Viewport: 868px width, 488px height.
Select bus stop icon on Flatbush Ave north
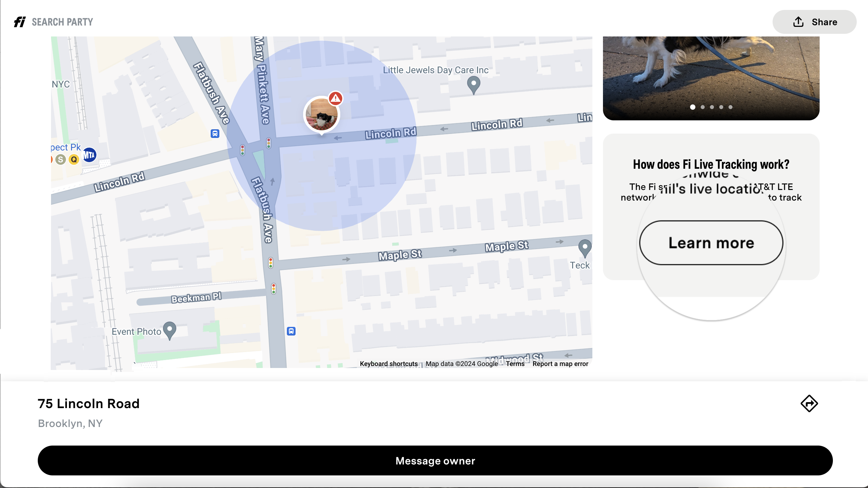(215, 134)
